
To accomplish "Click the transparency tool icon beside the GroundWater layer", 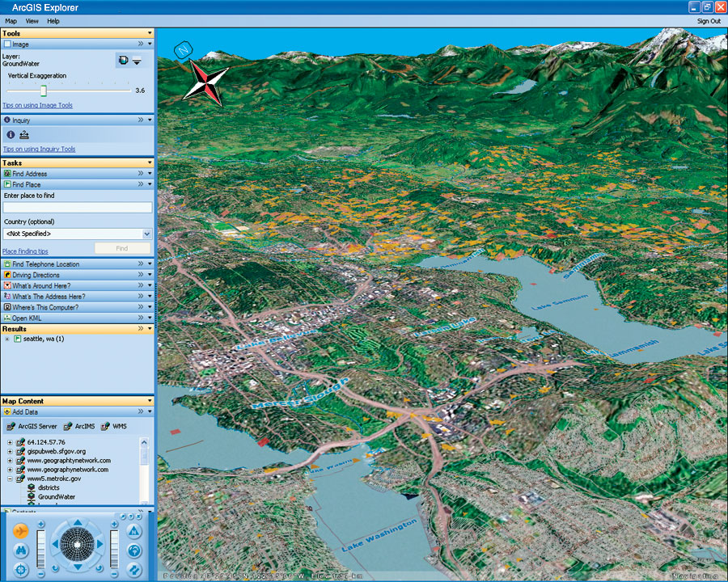I will 123,60.
